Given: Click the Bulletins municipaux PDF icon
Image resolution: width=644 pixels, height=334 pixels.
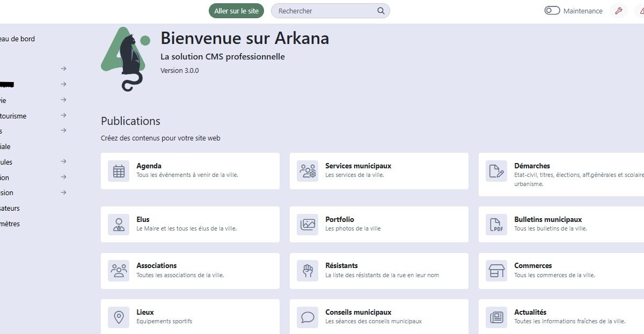Looking at the screenshot, I should point(496,225).
